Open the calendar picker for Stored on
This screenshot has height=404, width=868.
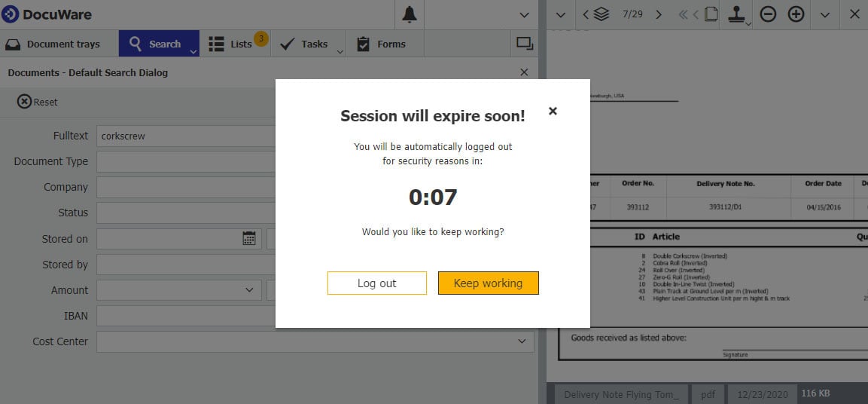(249, 238)
